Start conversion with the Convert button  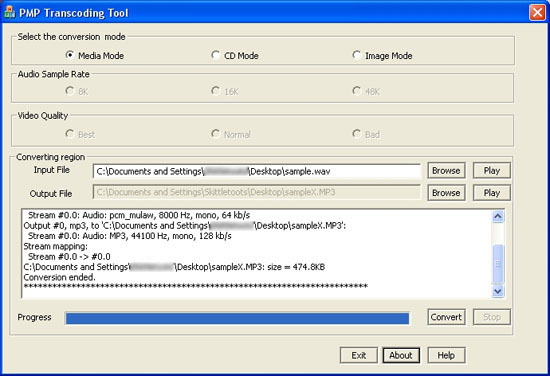click(x=446, y=317)
